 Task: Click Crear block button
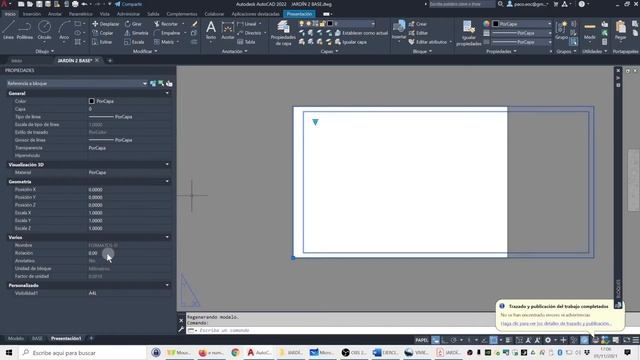click(x=418, y=24)
